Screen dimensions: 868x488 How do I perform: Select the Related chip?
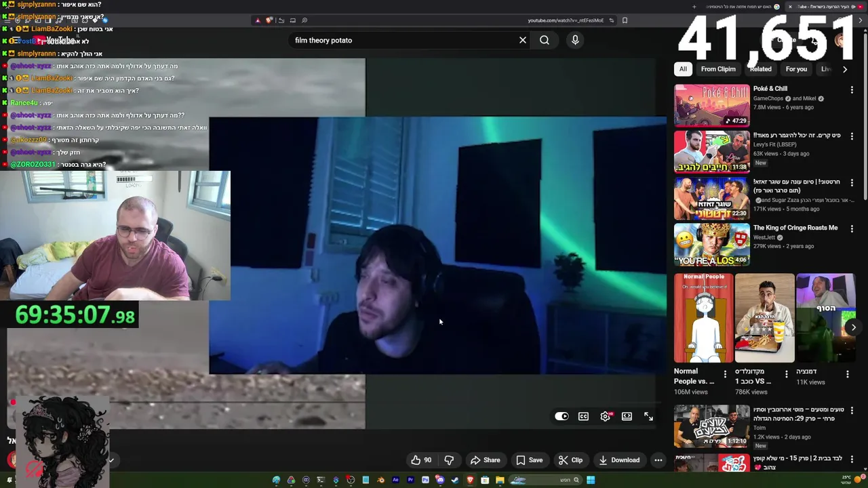point(760,69)
